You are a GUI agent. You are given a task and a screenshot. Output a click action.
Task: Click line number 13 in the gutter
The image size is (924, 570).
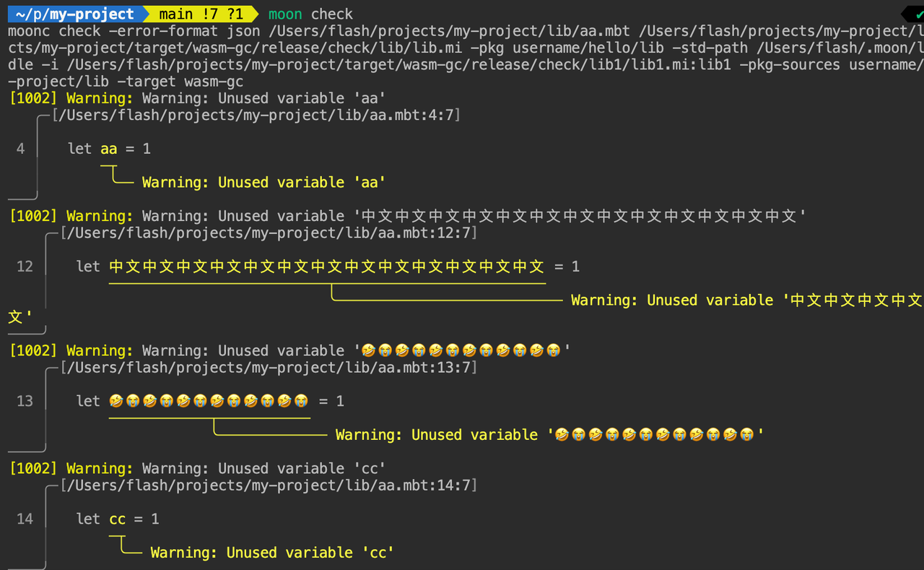pos(25,401)
